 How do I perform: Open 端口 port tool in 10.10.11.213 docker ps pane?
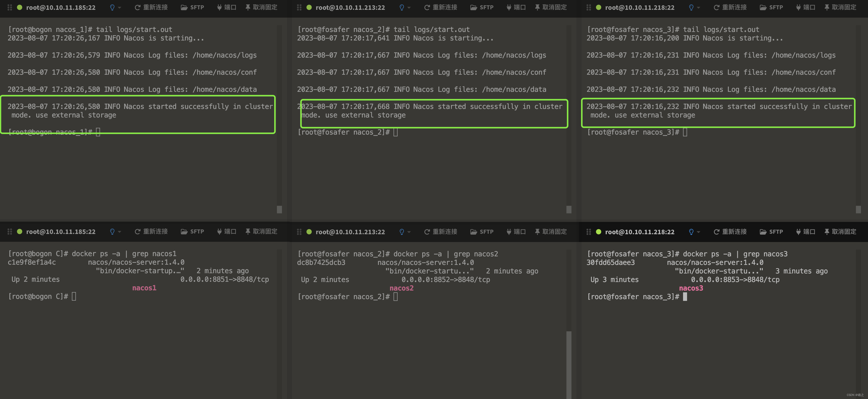coord(516,232)
